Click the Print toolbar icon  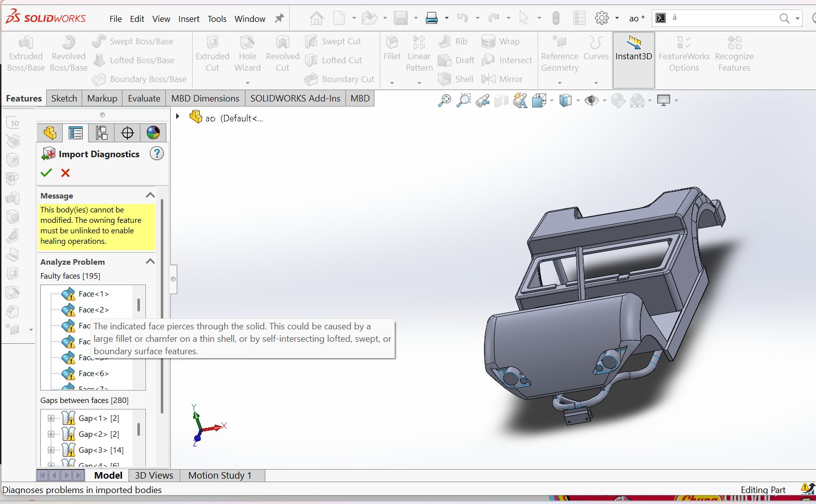(432, 18)
